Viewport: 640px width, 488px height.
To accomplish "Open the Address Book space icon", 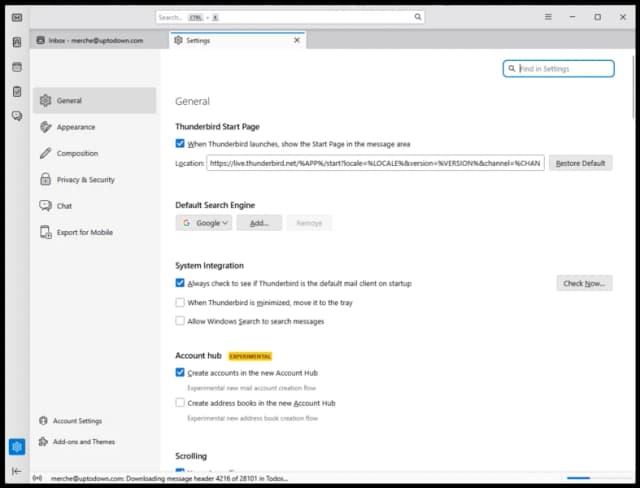I will pos(17,42).
